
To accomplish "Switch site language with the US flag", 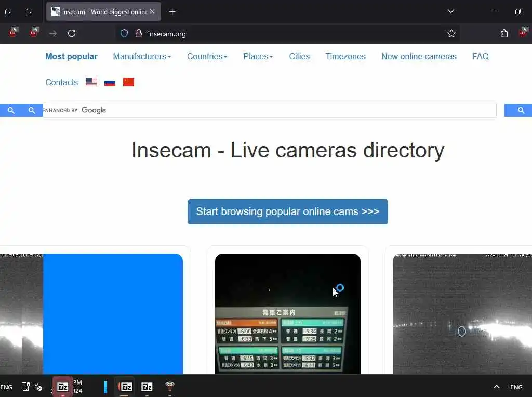I will [91, 82].
